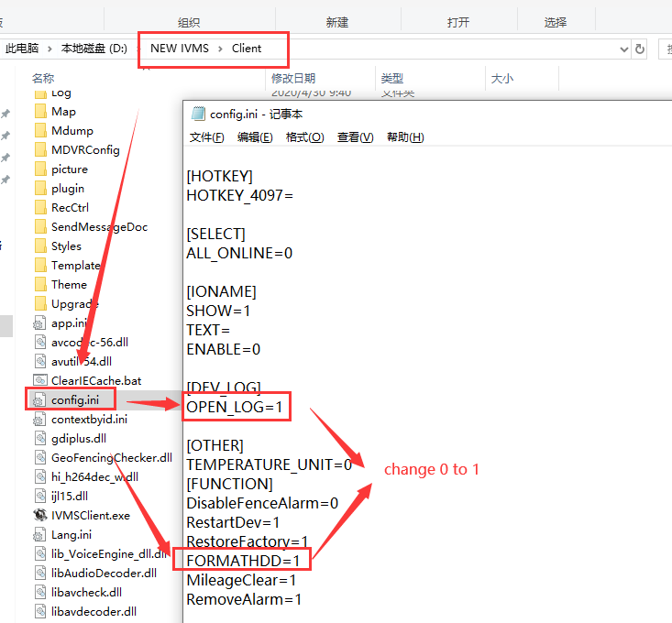Click the libAudioDecoder.dll file icon
Viewport: 672px width, 623px height.
click(x=40, y=573)
